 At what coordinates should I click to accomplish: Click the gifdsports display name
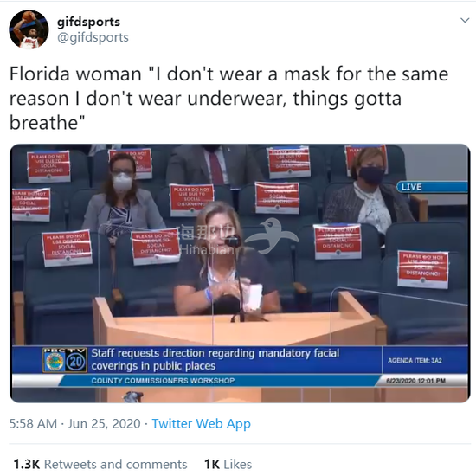pyautogui.click(x=88, y=22)
